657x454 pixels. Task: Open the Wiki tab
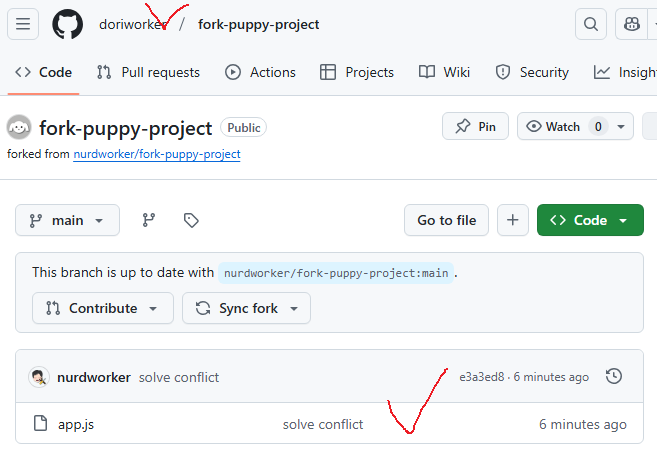click(445, 72)
